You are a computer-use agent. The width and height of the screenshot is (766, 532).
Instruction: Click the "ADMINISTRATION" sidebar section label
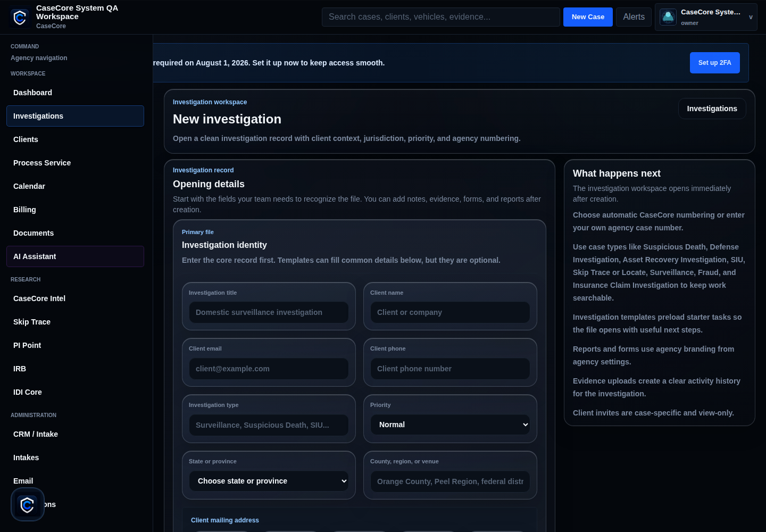(34, 415)
